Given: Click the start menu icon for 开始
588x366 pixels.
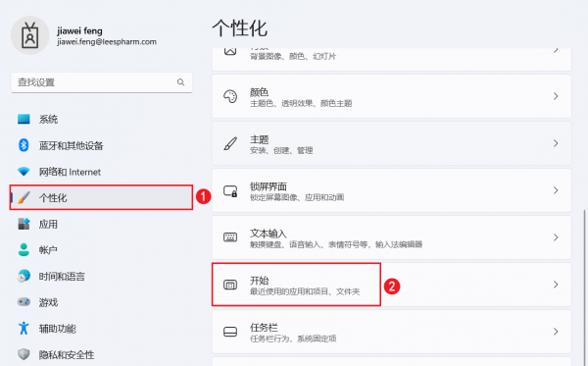Looking at the screenshot, I should click(x=230, y=285).
